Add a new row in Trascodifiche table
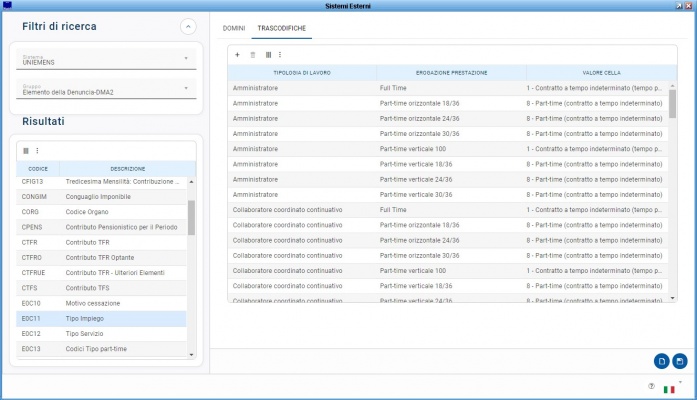The width and height of the screenshot is (697, 400). pos(237,54)
